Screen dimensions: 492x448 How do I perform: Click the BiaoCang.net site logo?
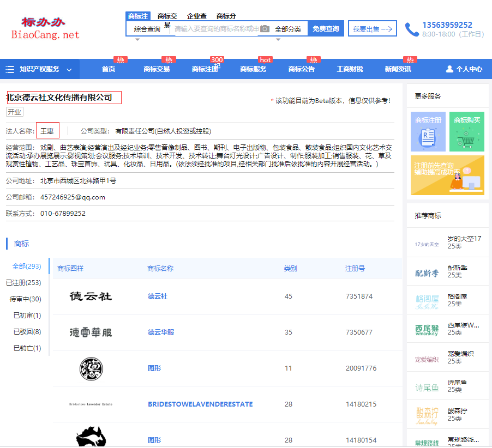coord(45,28)
